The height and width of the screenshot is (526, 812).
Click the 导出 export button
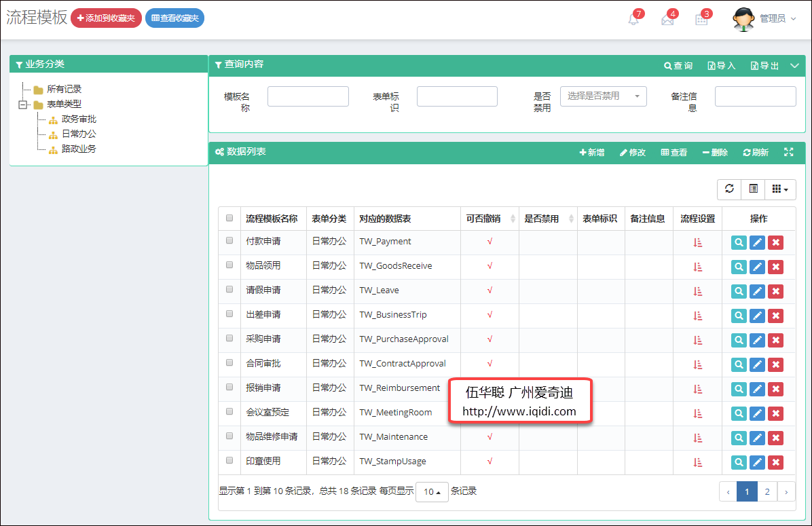click(x=765, y=66)
